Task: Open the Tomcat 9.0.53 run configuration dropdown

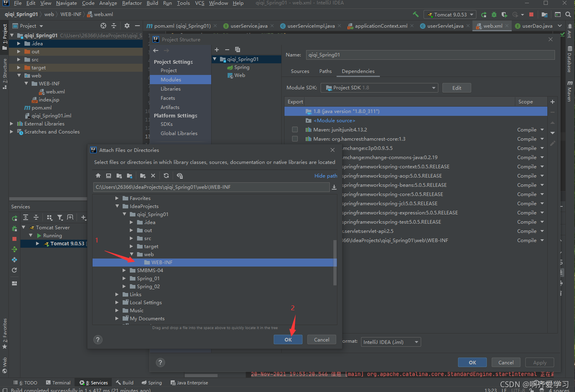Action: coord(450,14)
